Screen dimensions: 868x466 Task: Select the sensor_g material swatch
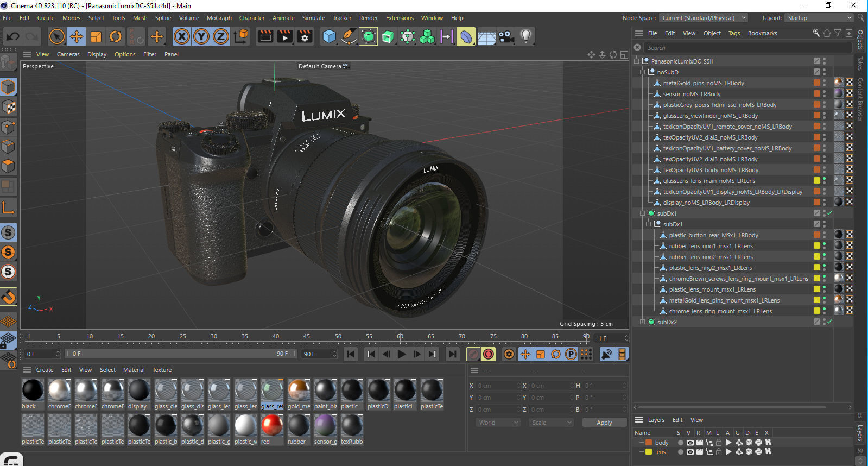tap(325, 430)
